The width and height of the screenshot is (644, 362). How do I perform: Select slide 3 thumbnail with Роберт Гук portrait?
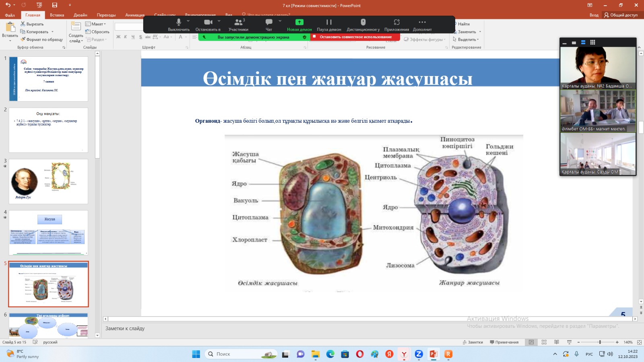[48, 181]
